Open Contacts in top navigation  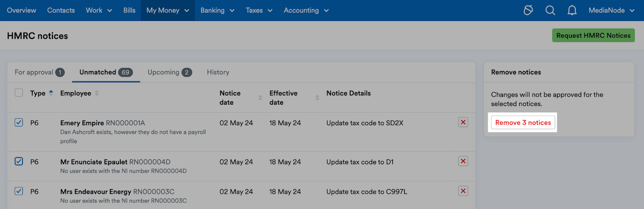pyautogui.click(x=61, y=10)
